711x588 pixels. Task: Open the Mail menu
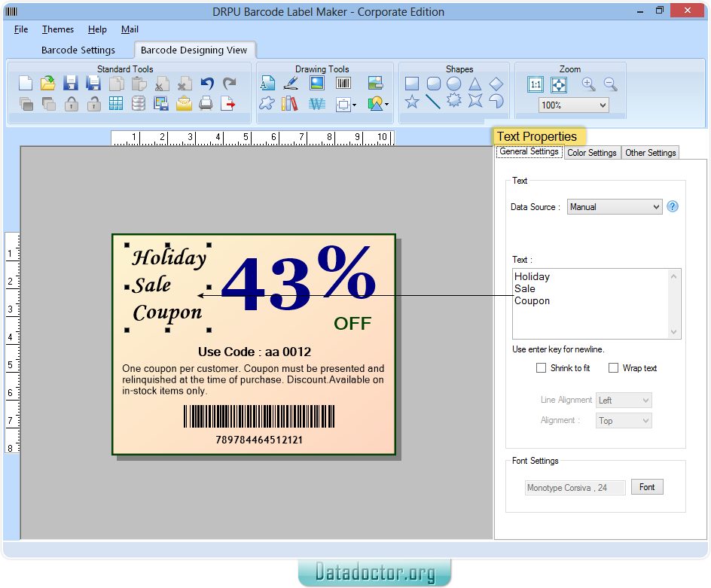(130, 29)
